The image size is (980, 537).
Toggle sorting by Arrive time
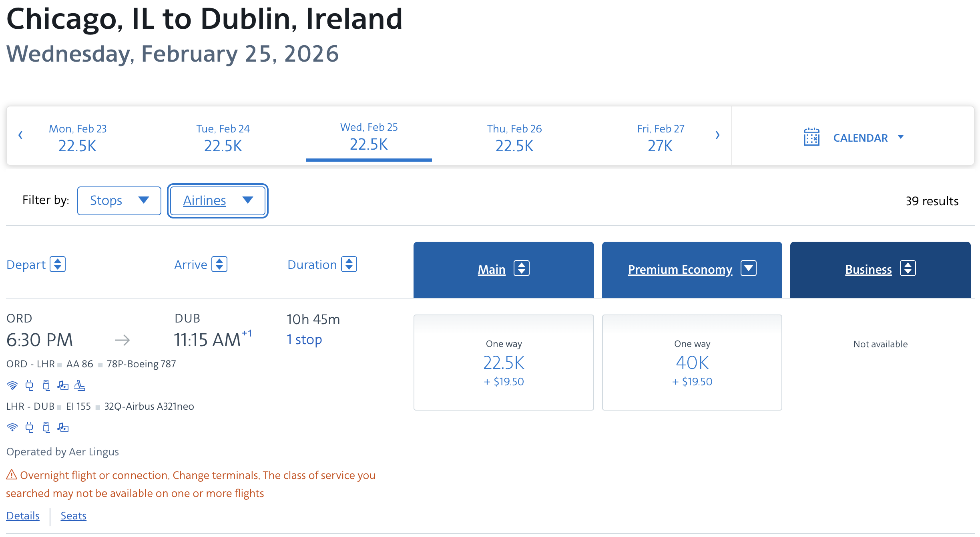click(x=220, y=264)
